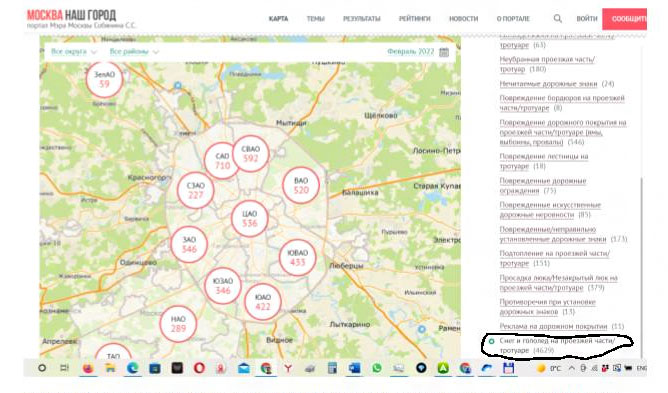Select Снег и гололед на проезжей части link

[x=557, y=346]
